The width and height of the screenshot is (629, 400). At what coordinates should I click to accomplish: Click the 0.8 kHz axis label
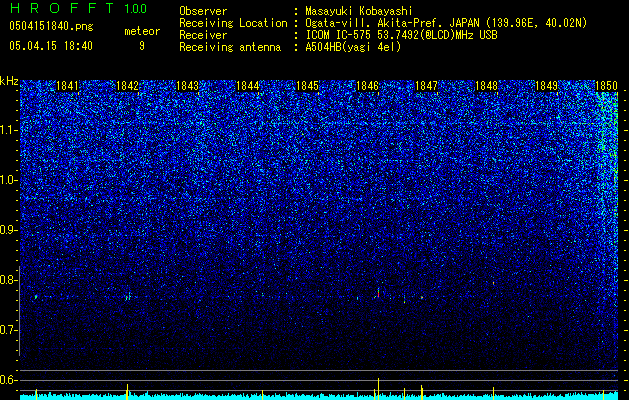coord(9,280)
